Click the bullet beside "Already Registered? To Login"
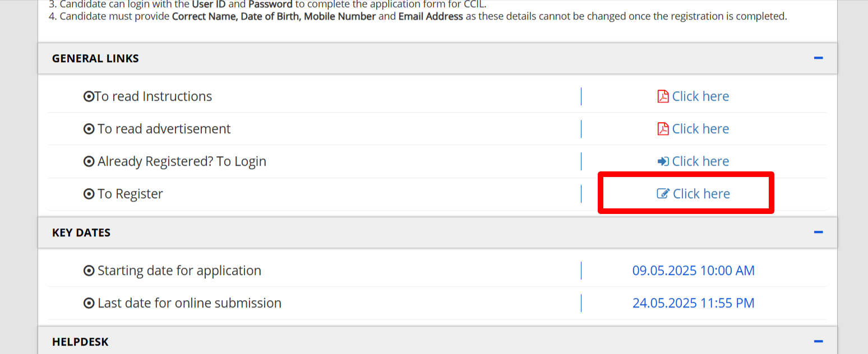868x354 pixels. (x=88, y=161)
